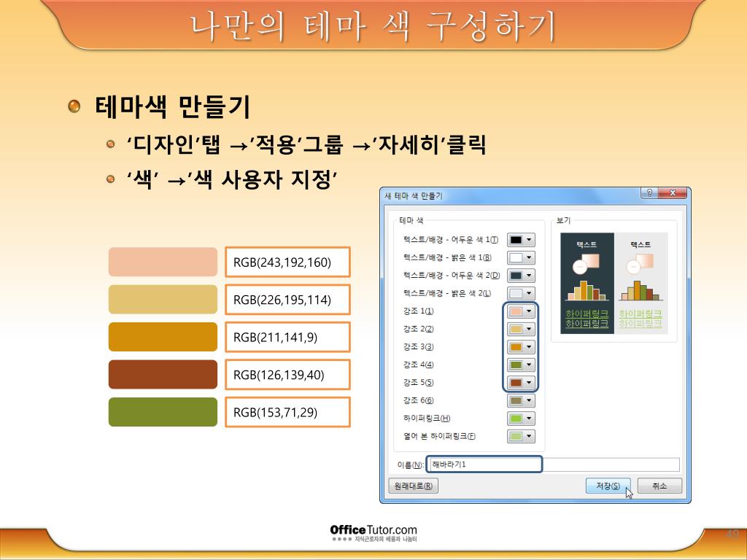Viewport: 747px width, 560px height.
Task: Click the 이름 input field containing 해바라기1
Action: 553,464
